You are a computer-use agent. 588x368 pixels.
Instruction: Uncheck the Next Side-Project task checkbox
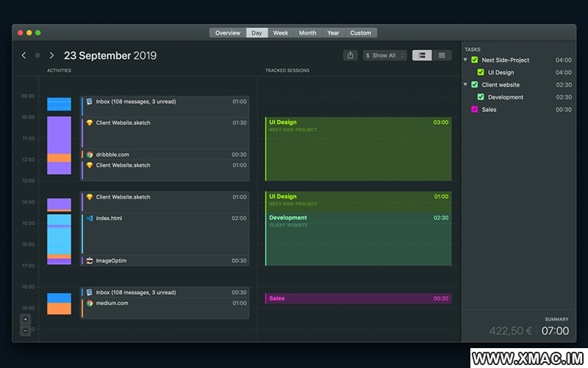click(475, 60)
